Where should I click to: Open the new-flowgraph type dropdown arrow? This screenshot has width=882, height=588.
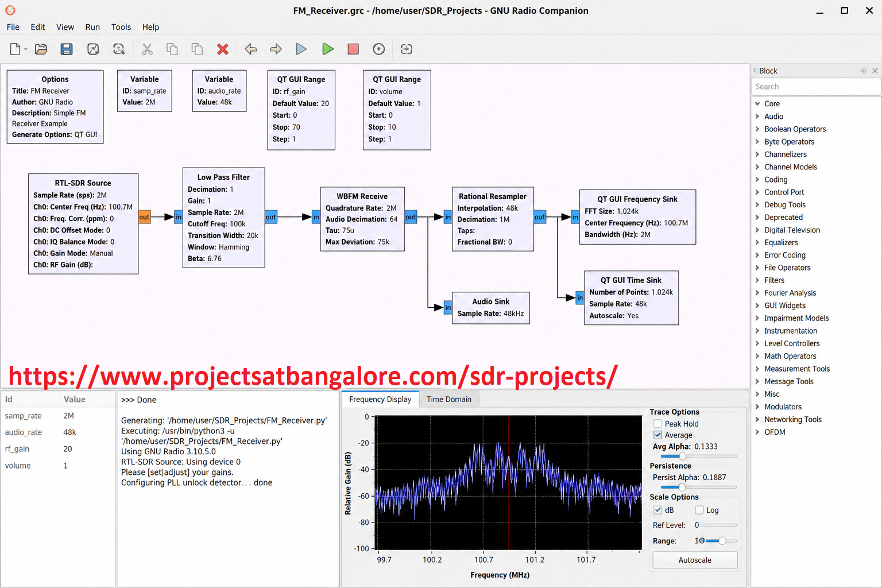[26, 50]
